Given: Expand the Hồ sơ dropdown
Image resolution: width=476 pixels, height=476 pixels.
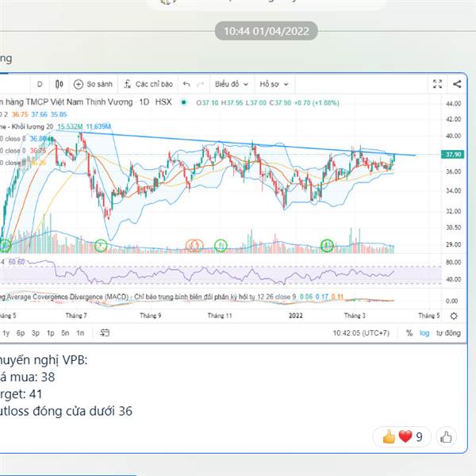Looking at the screenshot, I should [x=274, y=84].
